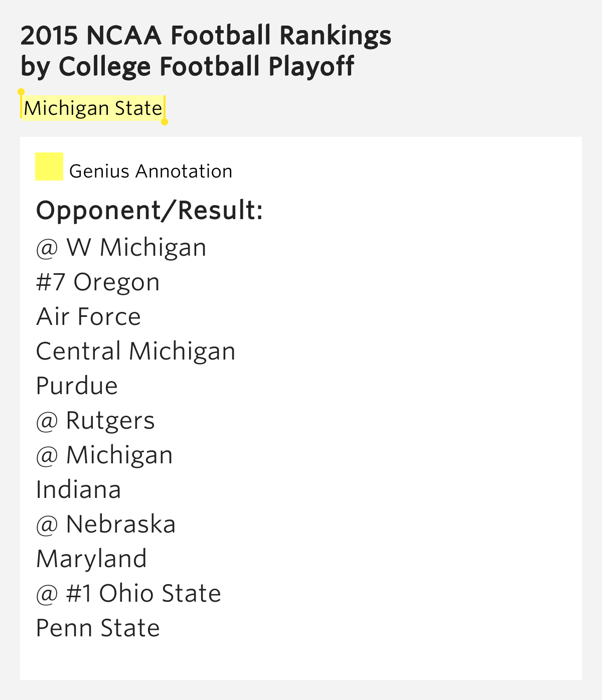
Task: Click the yellow Genius Annotation square
Action: 49,166
